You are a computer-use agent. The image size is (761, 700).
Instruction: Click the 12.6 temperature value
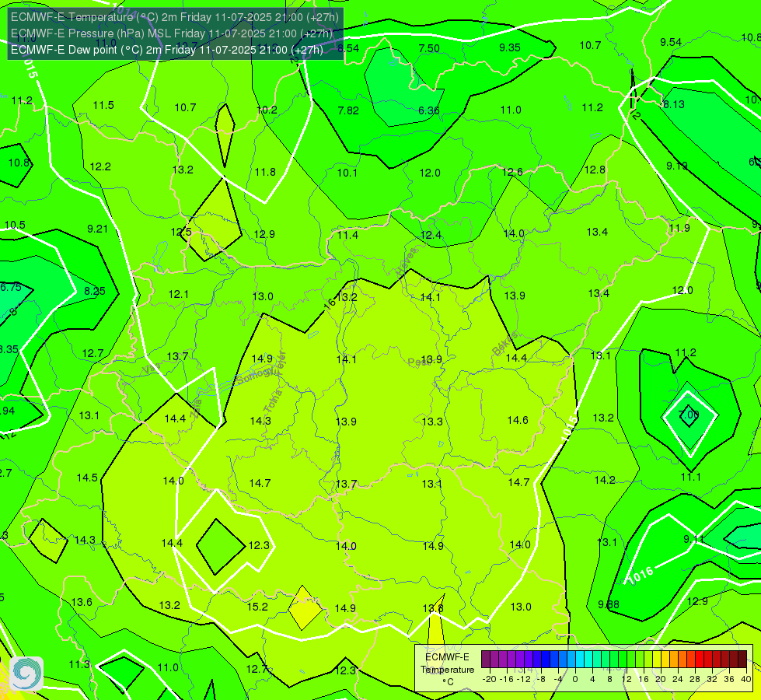(512, 172)
